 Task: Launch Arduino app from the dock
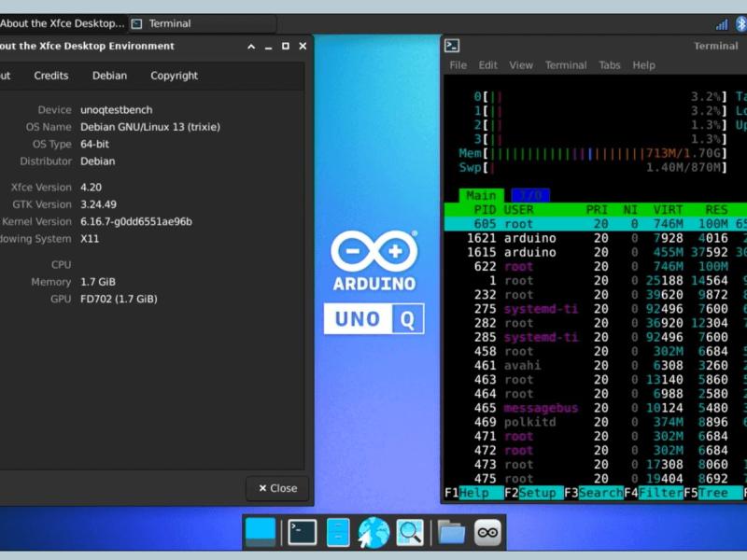pyautogui.click(x=487, y=532)
